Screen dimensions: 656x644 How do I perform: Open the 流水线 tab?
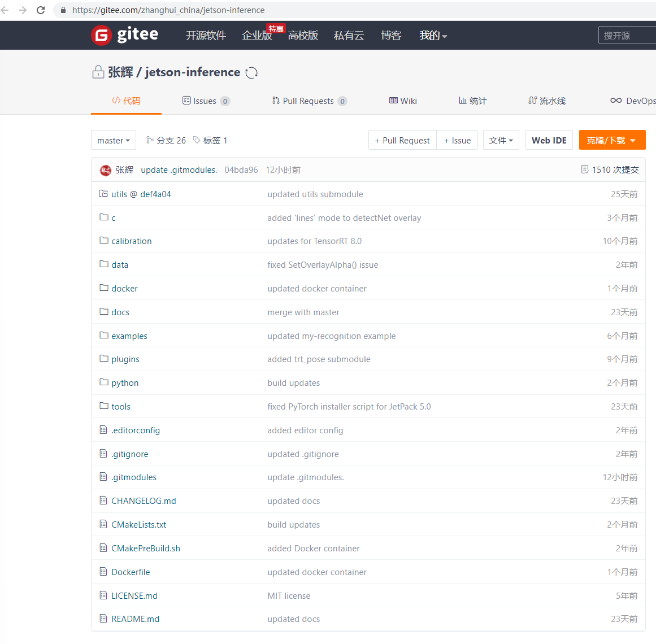(547, 101)
